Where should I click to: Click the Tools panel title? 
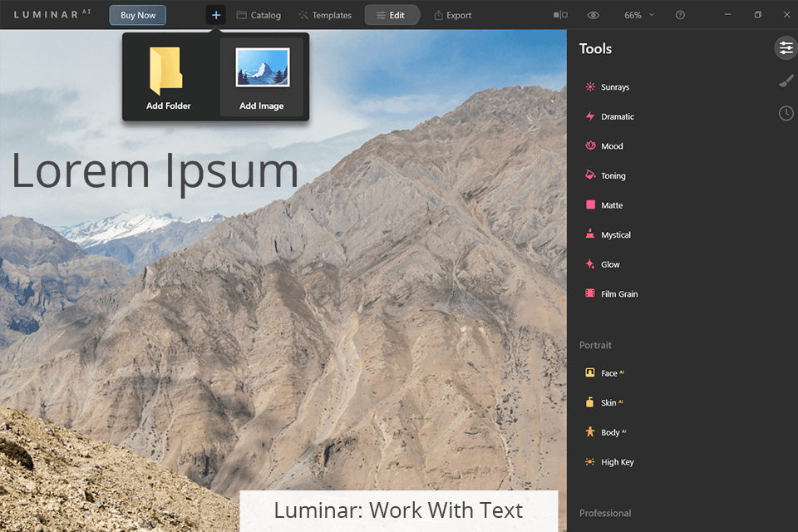(x=595, y=49)
